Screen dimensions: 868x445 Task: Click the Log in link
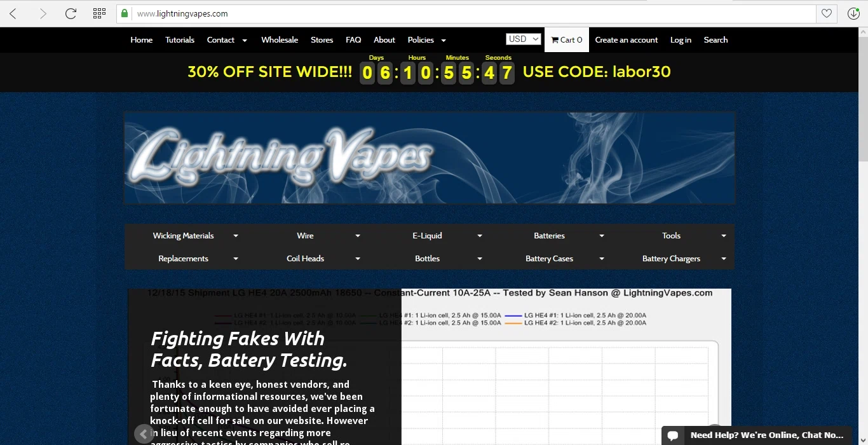[x=681, y=39]
